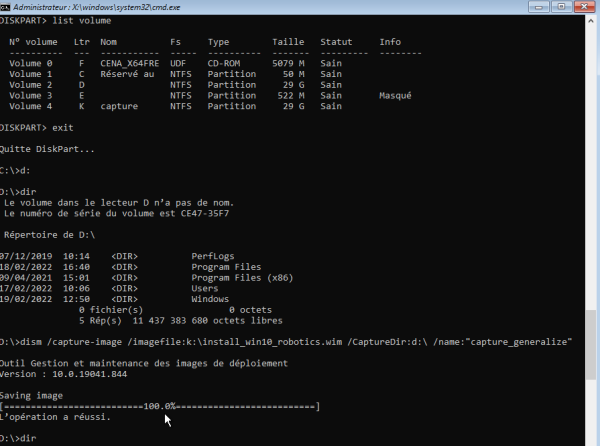Click the 'Windows' directory name

pyautogui.click(x=210, y=299)
